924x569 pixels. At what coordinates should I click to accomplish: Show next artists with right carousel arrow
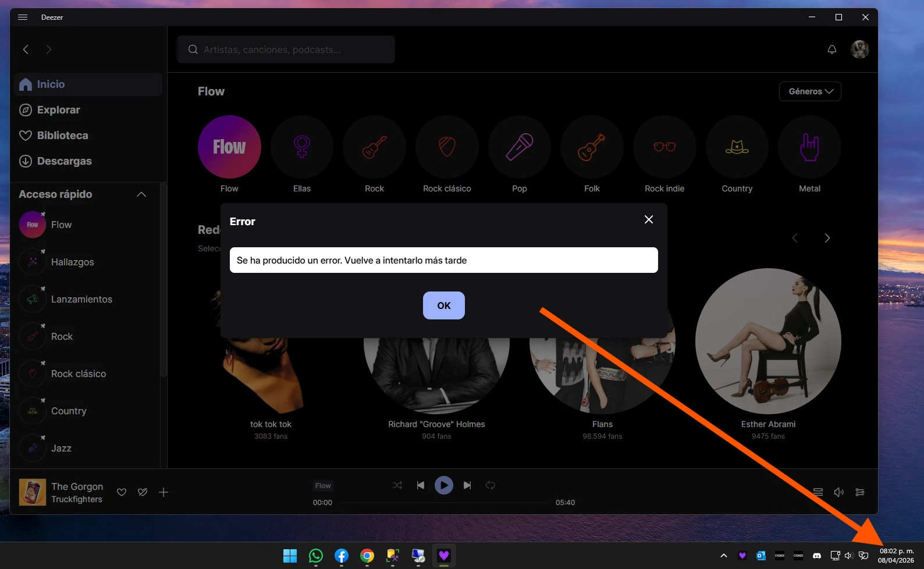(827, 238)
